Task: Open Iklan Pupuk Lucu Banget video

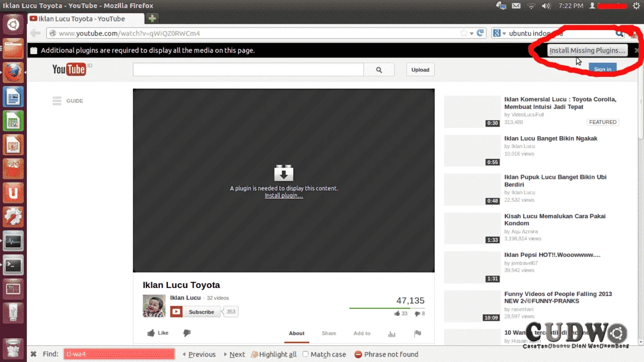Action: coord(555,180)
